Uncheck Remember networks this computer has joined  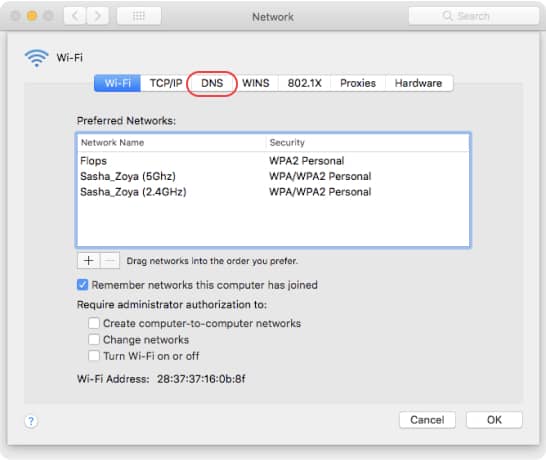tap(83, 285)
